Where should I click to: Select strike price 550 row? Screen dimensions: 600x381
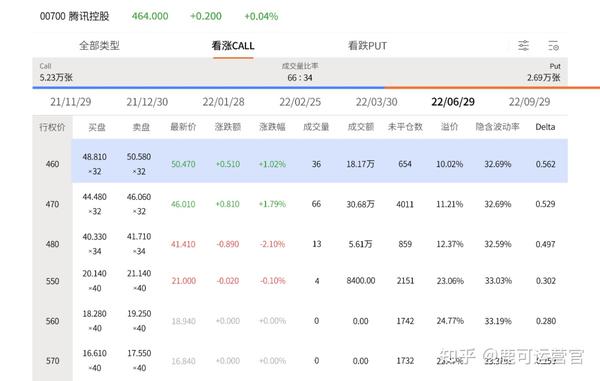[300, 281]
